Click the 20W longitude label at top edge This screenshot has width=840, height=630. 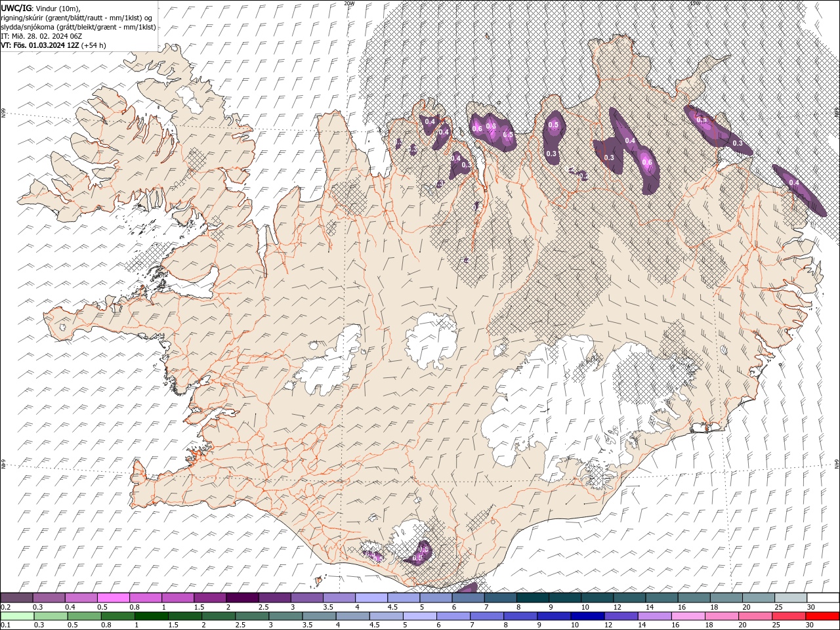tap(349, 3)
